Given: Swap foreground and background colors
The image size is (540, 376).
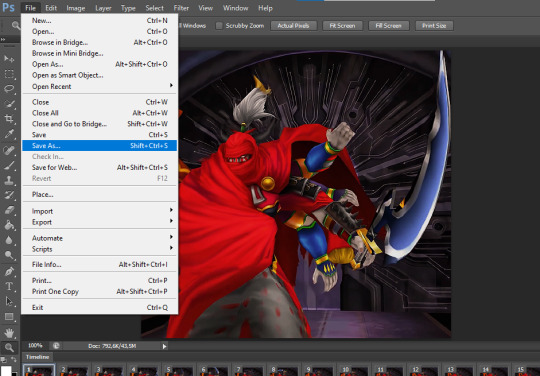Looking at the screenshot, I should pyautogui.click(x=14, y=359).
